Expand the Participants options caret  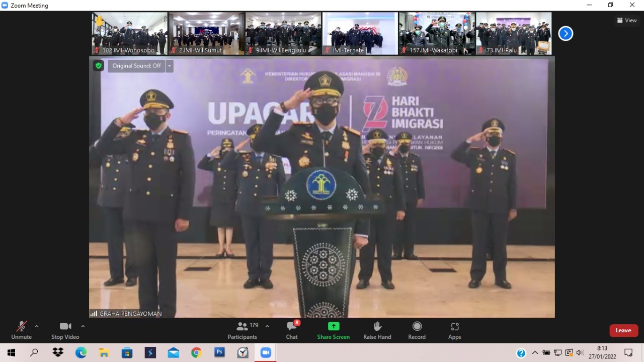point(267,326)
